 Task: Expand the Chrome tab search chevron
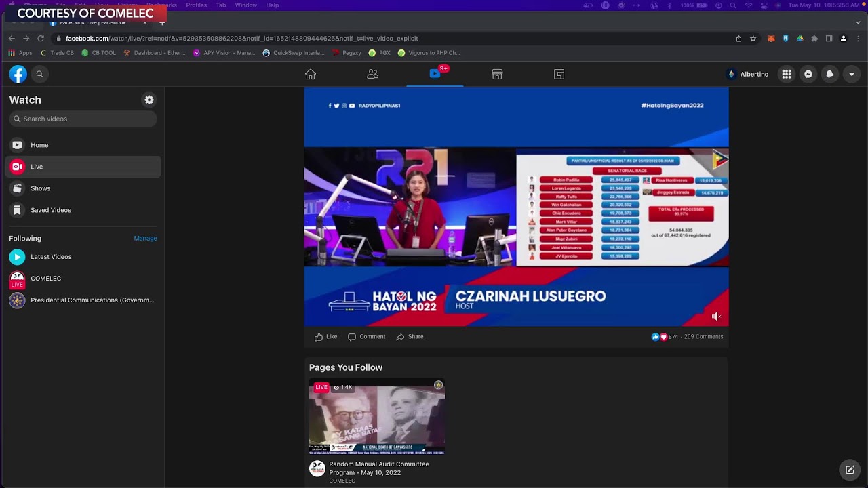857,22
